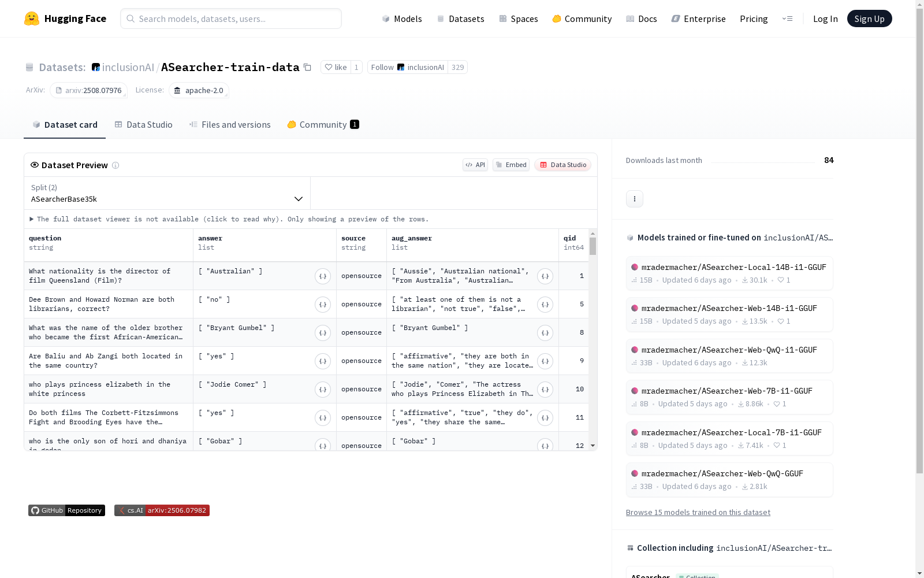Viewport: 924px width, 578px height.
Task: Open the cs.AI arXiv:2506.07982 badge
Action: 162,510
